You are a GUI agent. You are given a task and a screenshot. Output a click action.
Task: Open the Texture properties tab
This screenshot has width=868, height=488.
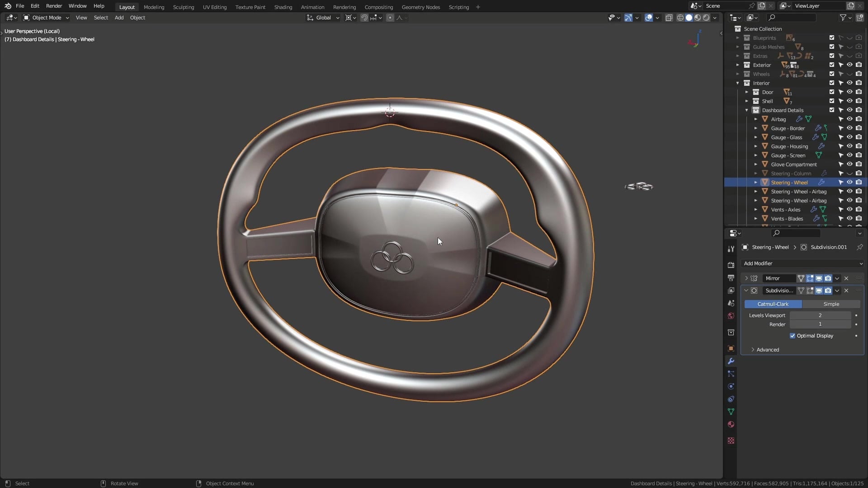pos(731,441)
